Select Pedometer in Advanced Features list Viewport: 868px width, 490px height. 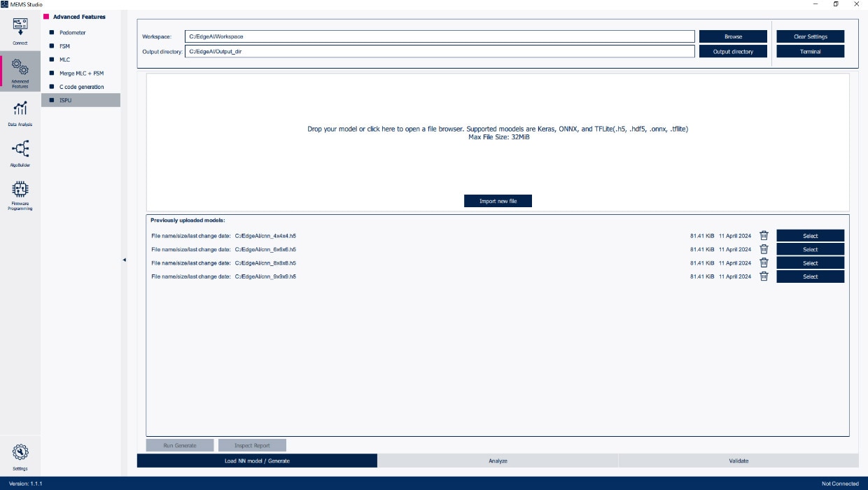pyautogui.click(x=73, y=33)
